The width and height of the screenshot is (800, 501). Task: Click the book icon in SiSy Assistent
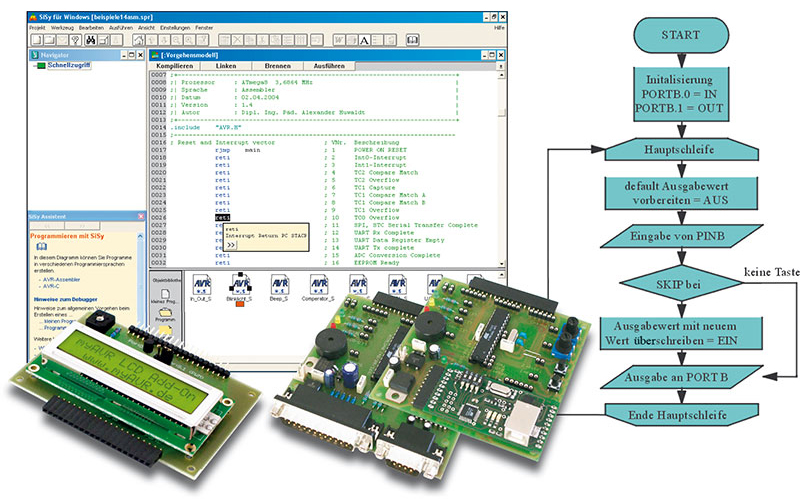coord(41,246)
